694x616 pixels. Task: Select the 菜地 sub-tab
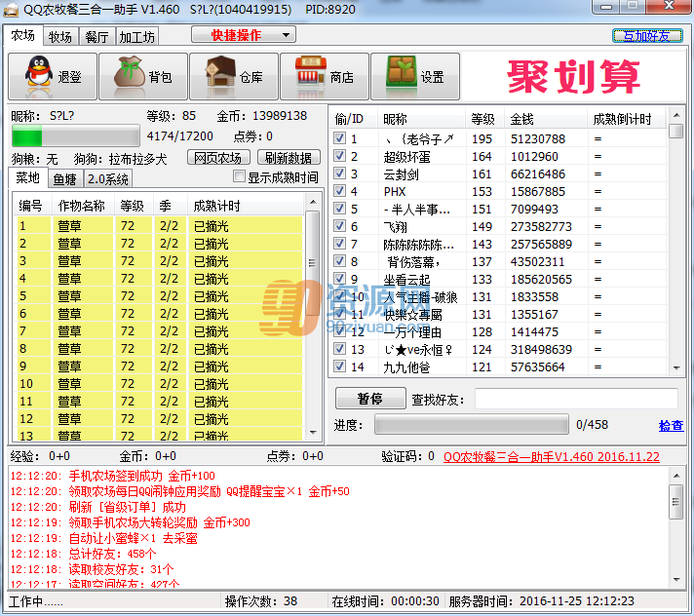[x=27, y=177]
